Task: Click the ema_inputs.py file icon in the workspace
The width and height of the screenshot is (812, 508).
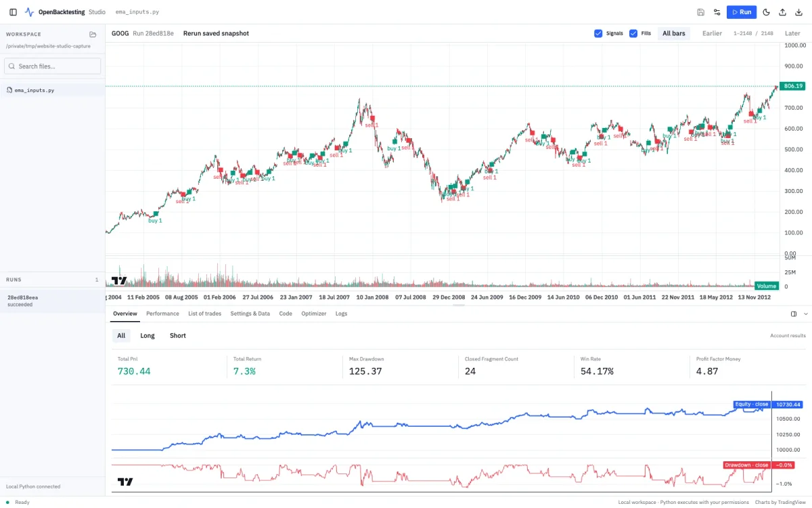Action: click(9, 90)
